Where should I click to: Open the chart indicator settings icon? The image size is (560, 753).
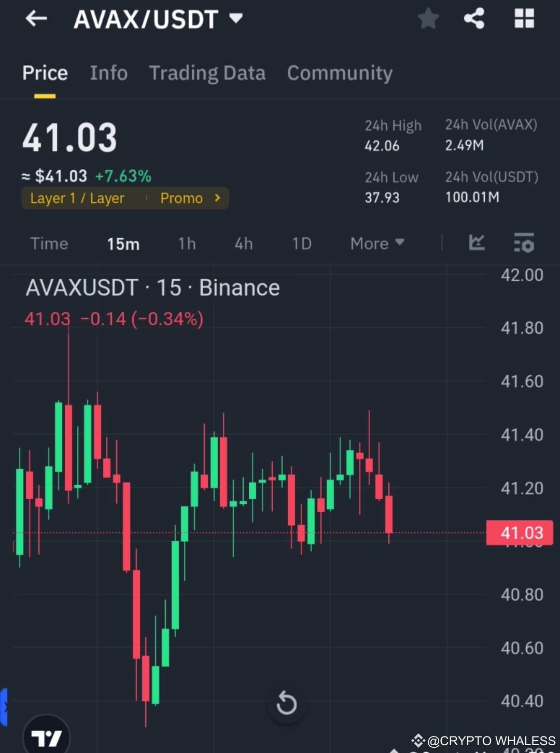524,243
